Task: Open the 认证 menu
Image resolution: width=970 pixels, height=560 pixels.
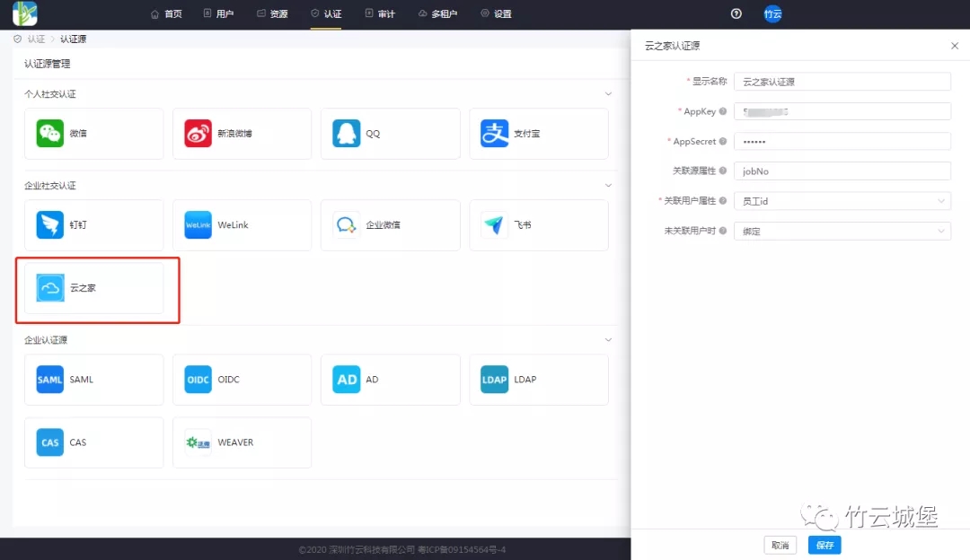Action: 326,13
